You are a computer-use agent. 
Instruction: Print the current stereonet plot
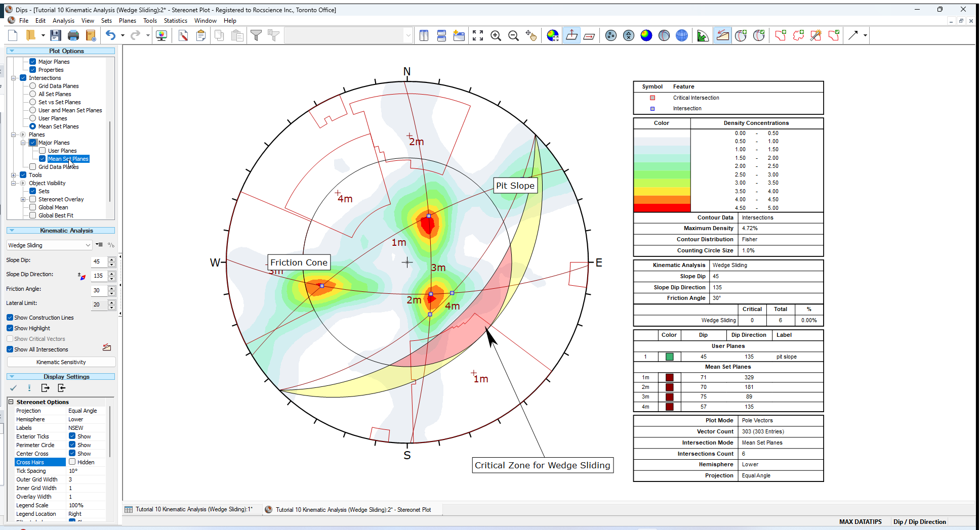click(x=74, y=35)
